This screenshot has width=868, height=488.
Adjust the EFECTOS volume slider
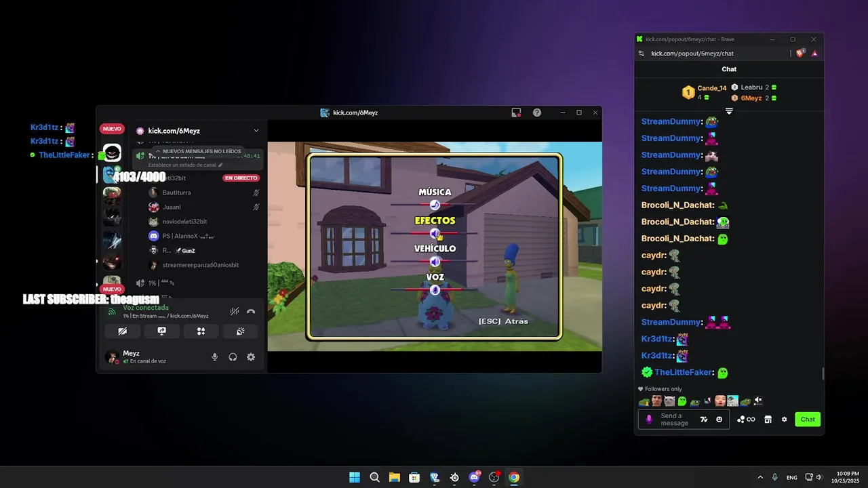tap(435, 233)
